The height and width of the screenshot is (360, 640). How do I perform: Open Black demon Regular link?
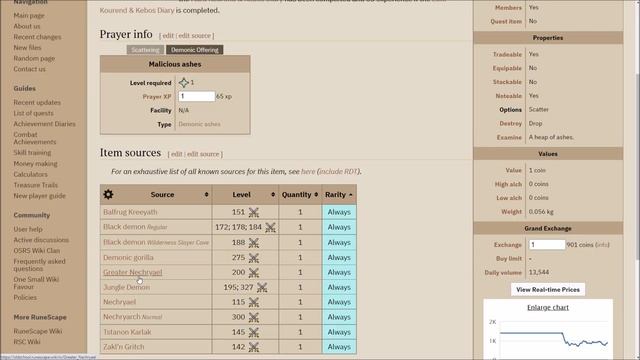coord(135,227)
